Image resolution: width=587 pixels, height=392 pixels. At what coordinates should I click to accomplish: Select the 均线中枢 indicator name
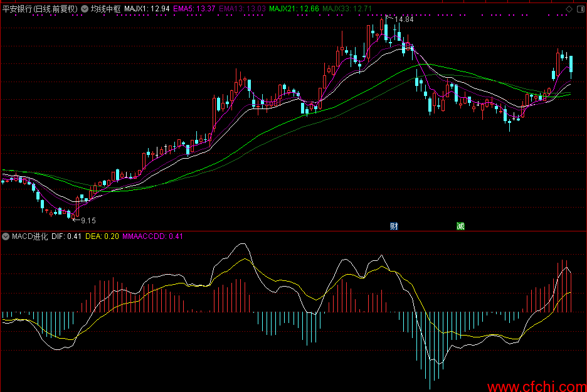tap(105, 9)
